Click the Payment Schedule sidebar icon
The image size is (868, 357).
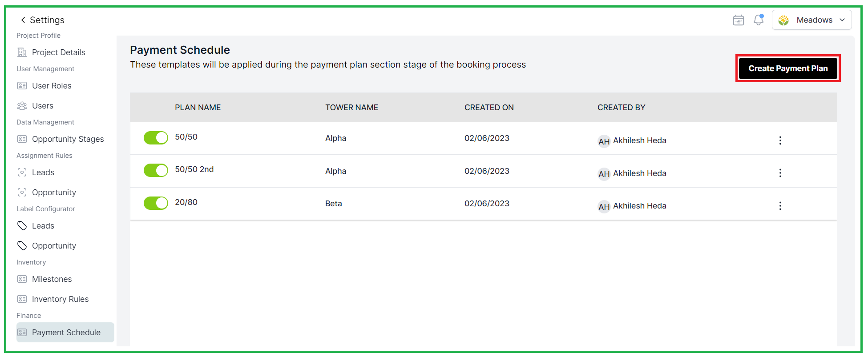pyautogui.click(x=22, y=333)
